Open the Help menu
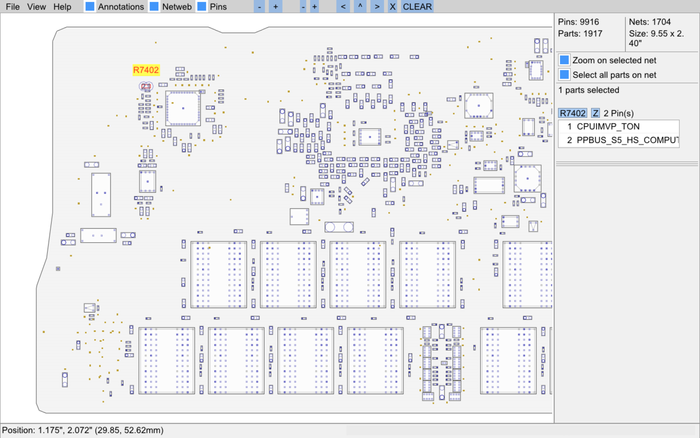 click(62, 7)
